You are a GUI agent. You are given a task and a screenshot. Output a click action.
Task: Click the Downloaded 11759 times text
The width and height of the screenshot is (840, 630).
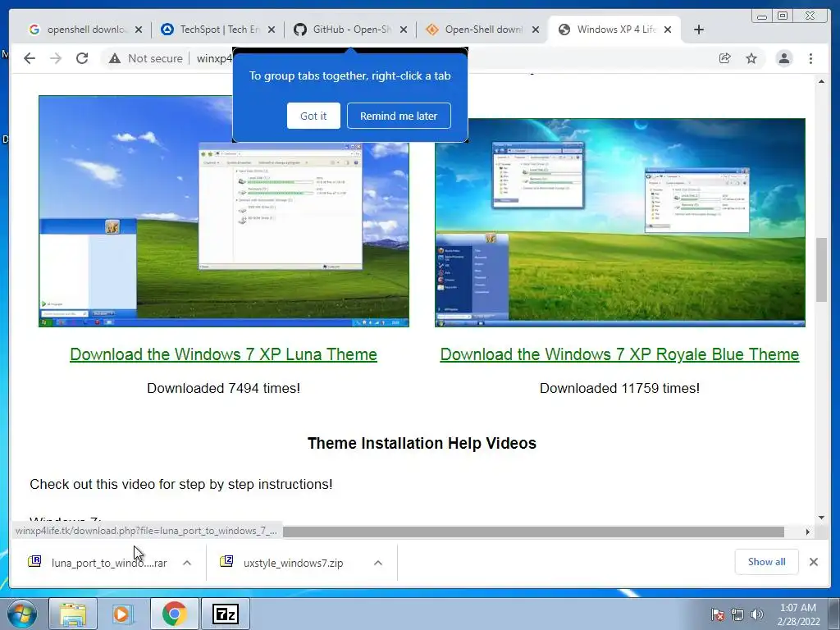coord(620,388)
